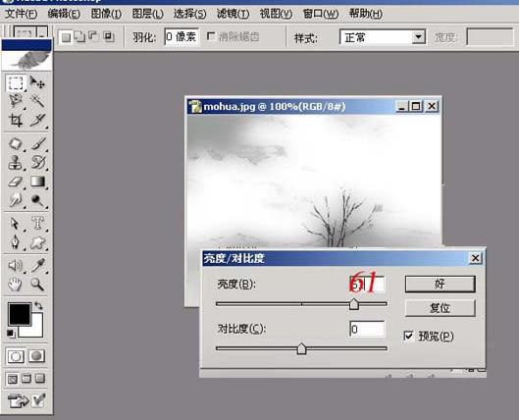Minimize the mohua.jpg document window
The image size is (519, 420).
[x=402, y=106]
